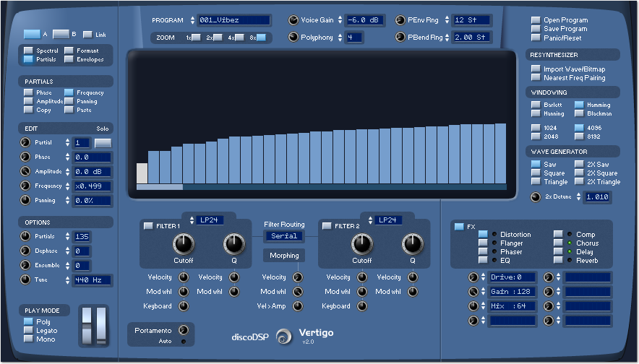This screenshot has width=639, height=364.
Task: Click the Filter 1 Cutoff knob
Action: [184, 244]
